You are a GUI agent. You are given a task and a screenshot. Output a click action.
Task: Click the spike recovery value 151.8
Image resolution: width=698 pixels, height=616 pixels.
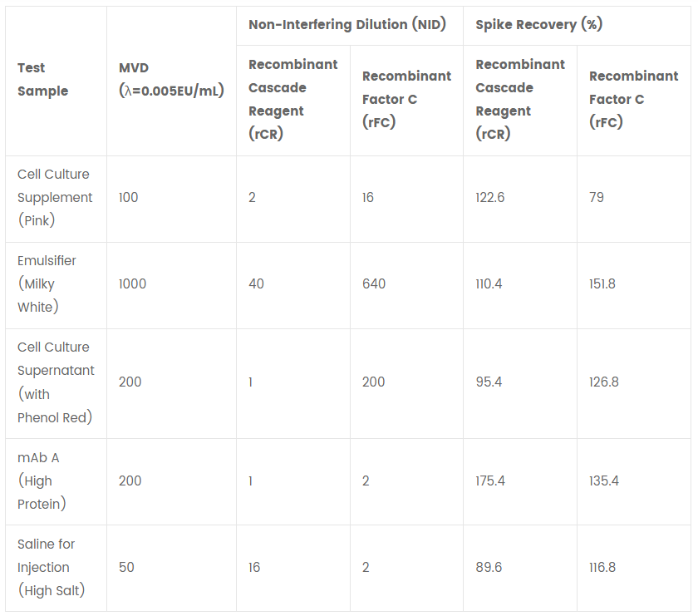coord(602,283)
